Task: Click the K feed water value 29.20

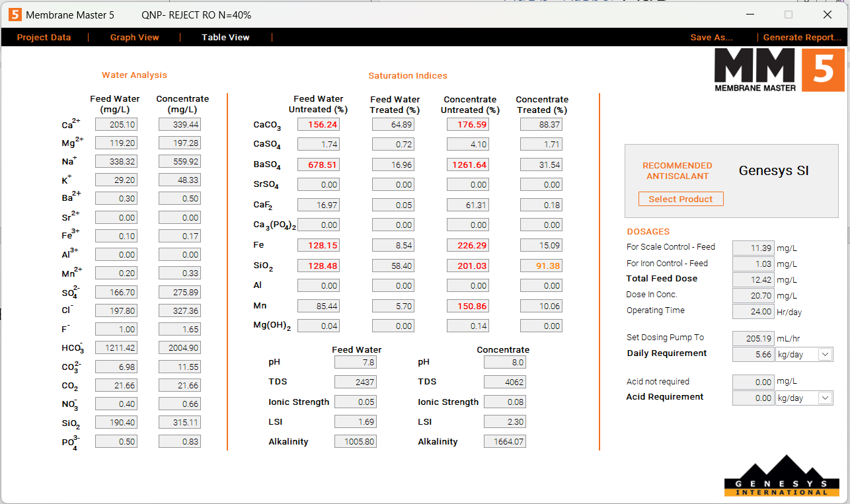Action: [116, 180]
